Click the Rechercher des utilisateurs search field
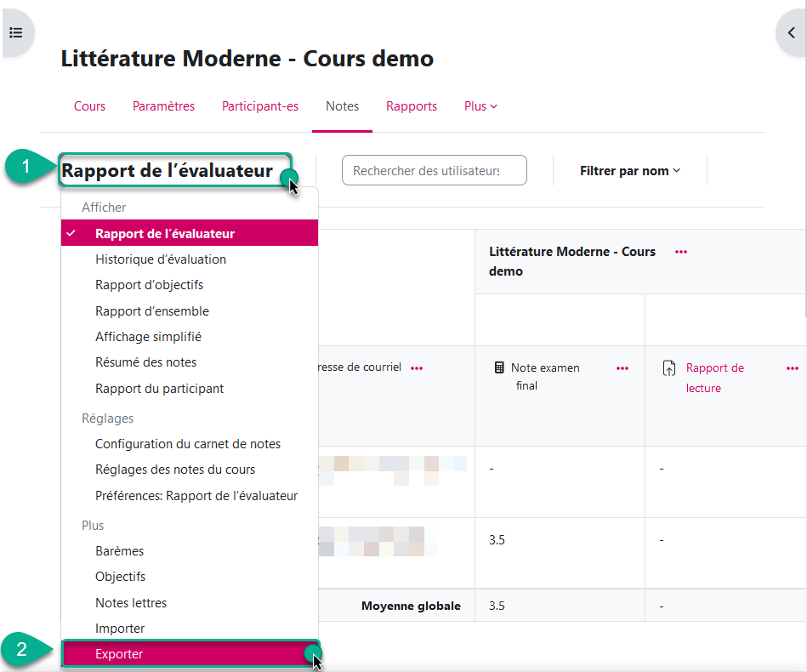 tap(434, 171)
